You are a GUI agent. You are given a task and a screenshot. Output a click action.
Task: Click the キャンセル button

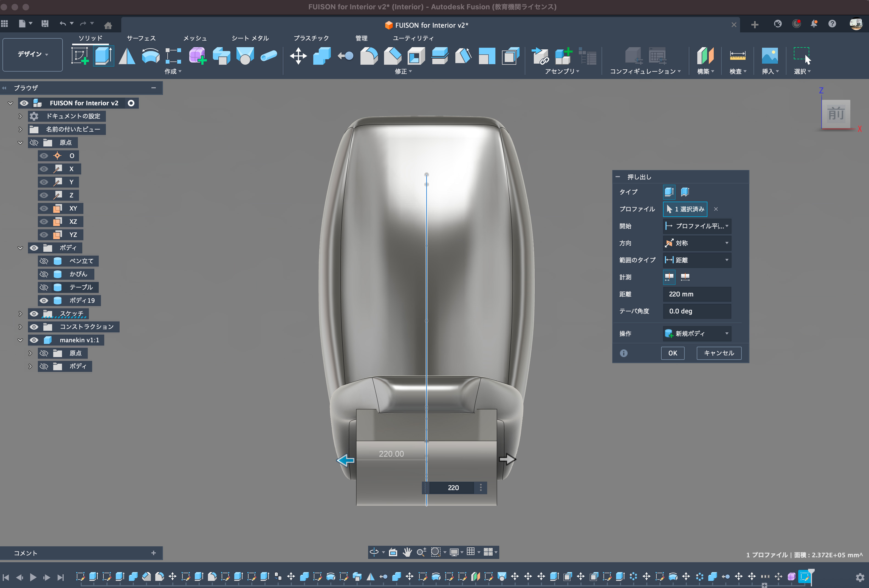(718, 353)
